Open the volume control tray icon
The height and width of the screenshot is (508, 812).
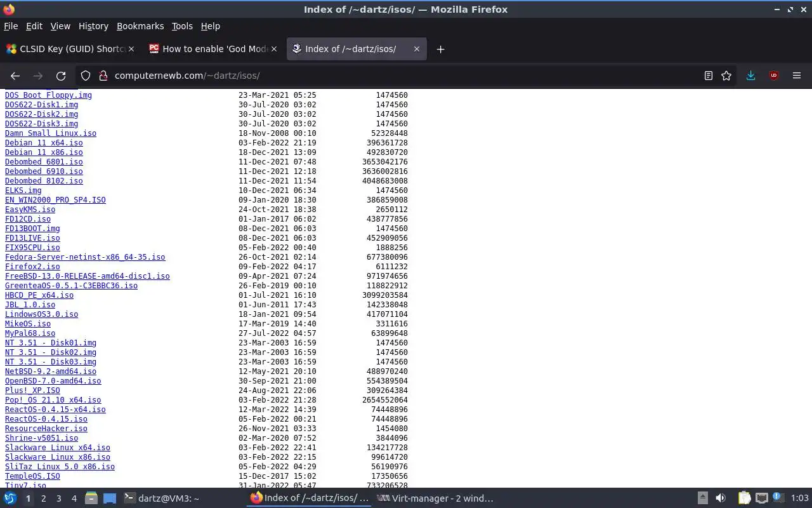[x=721, y=498]
